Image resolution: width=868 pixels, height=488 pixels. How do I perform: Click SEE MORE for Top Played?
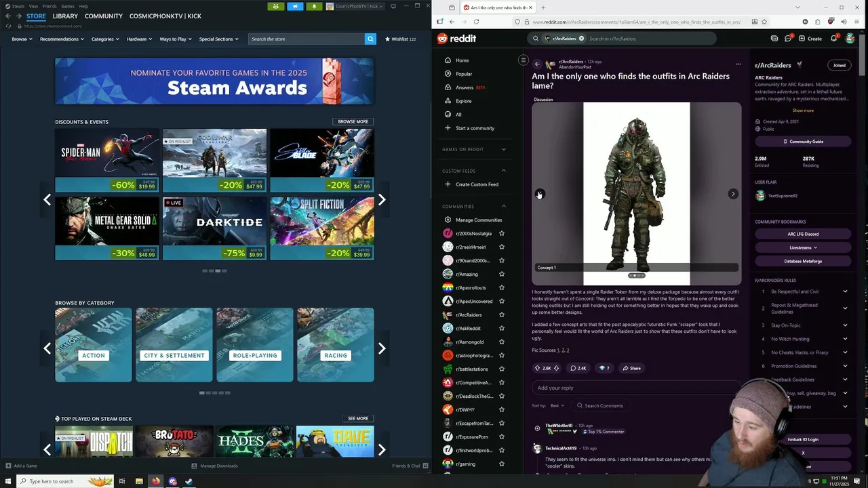click(358, 418)
